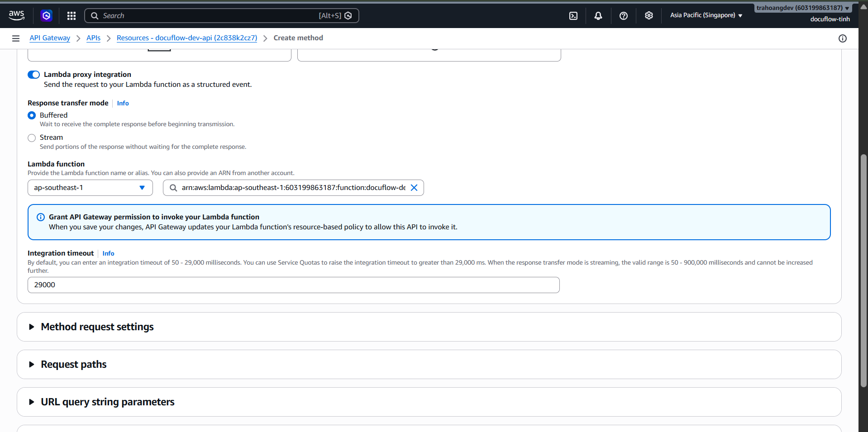Go to the APIs breadcrumb link

[93, 38]
